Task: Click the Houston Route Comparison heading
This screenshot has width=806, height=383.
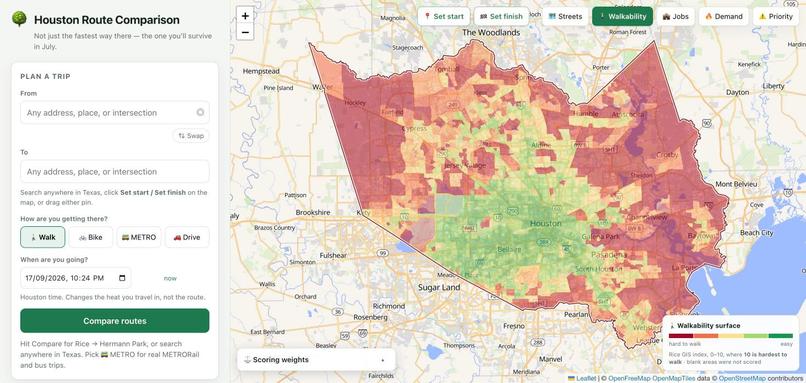Action: (x=107, y=20)
